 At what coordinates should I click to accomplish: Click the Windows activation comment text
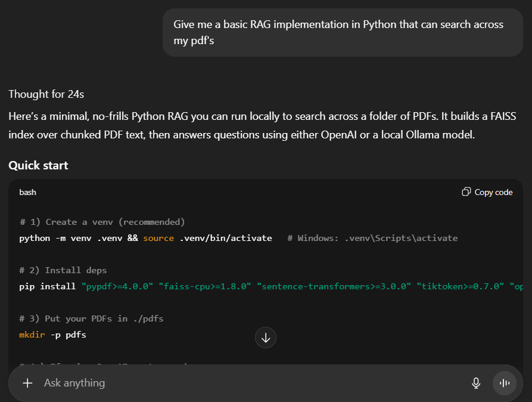click(x=374, y=237)
